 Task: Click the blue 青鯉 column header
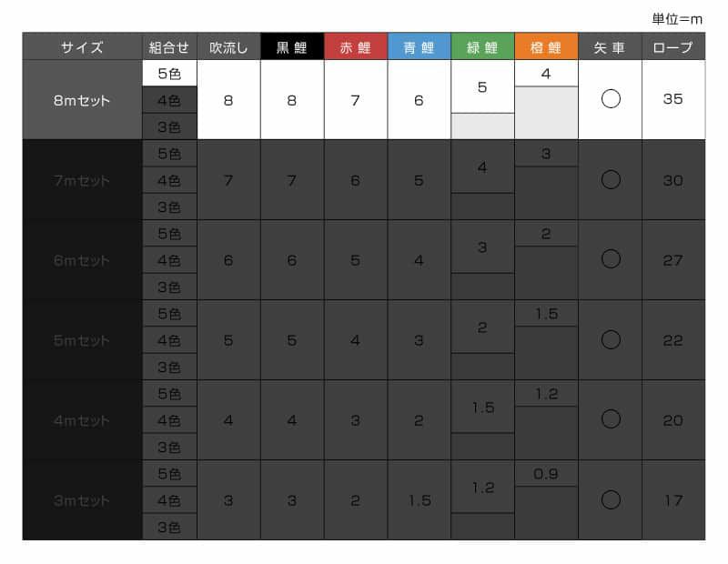[420, 47]
